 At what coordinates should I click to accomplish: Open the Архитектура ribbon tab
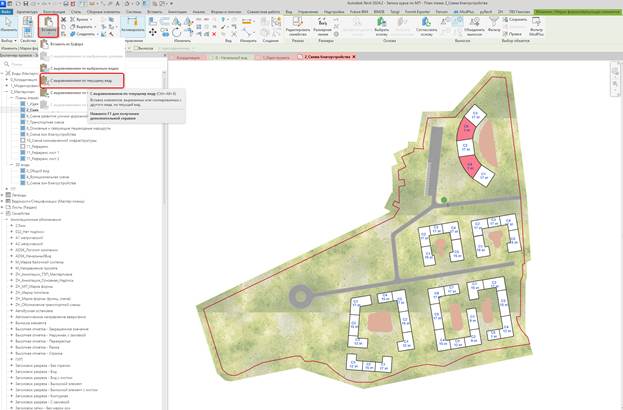pos(27,12)
